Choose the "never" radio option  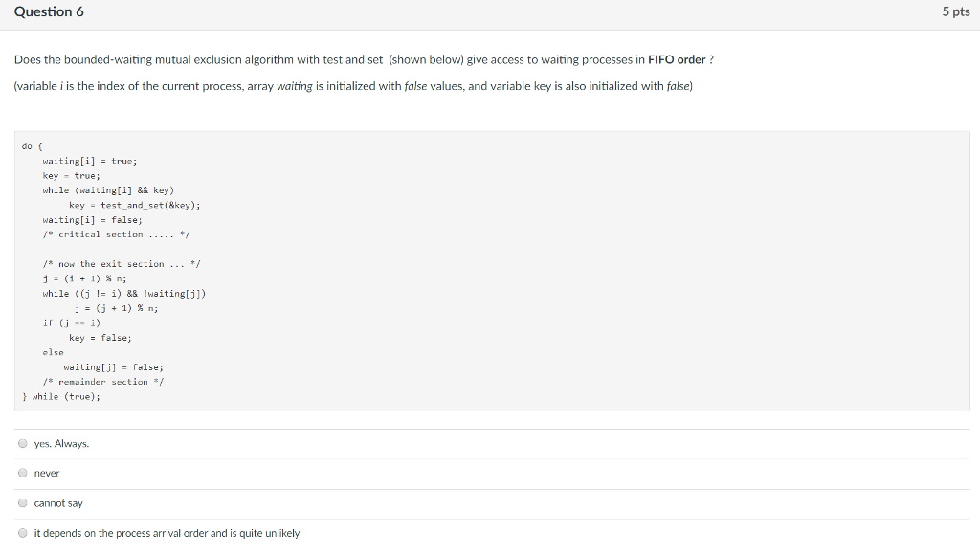click(23, 473)
